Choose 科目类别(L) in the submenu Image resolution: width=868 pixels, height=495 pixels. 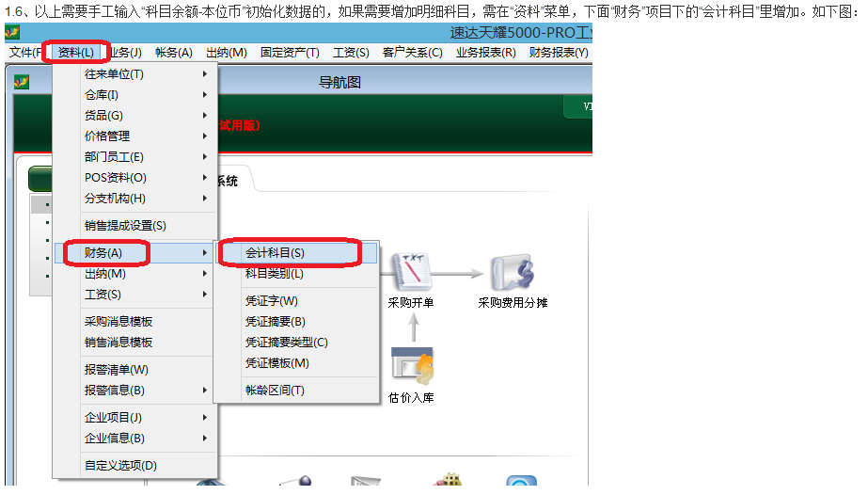tap(297, 274)
